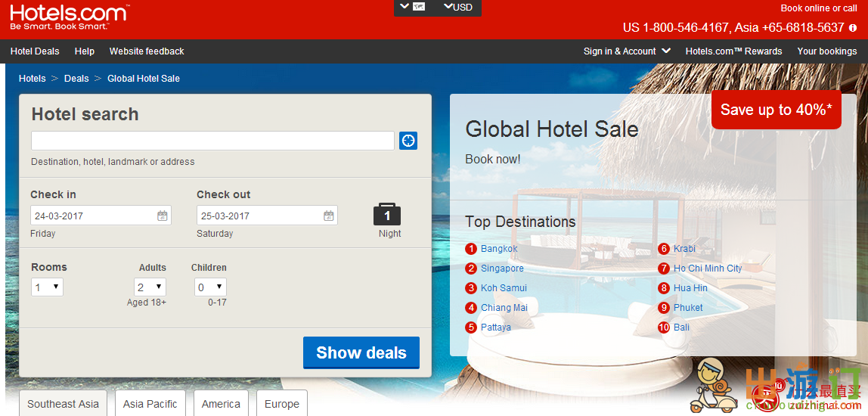Open the Rooms dropdown
Viewport: 868px width, 416px height.
coord(47,287)
